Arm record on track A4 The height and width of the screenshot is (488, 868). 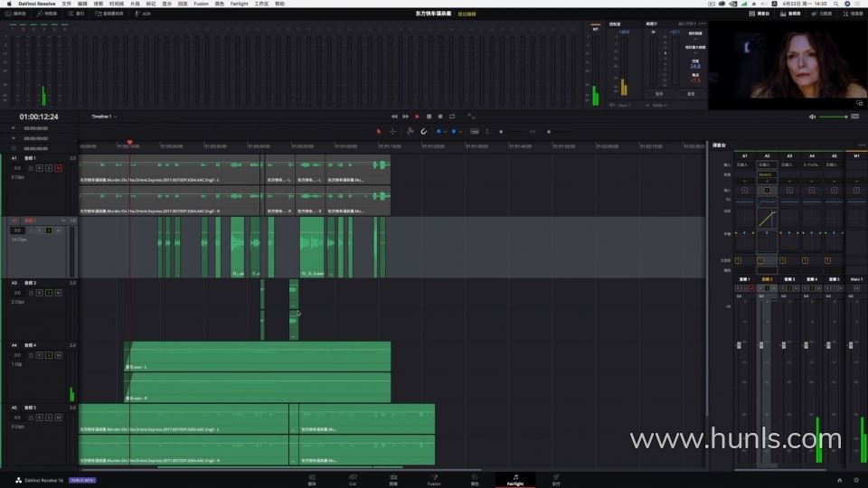click(39, 355)
